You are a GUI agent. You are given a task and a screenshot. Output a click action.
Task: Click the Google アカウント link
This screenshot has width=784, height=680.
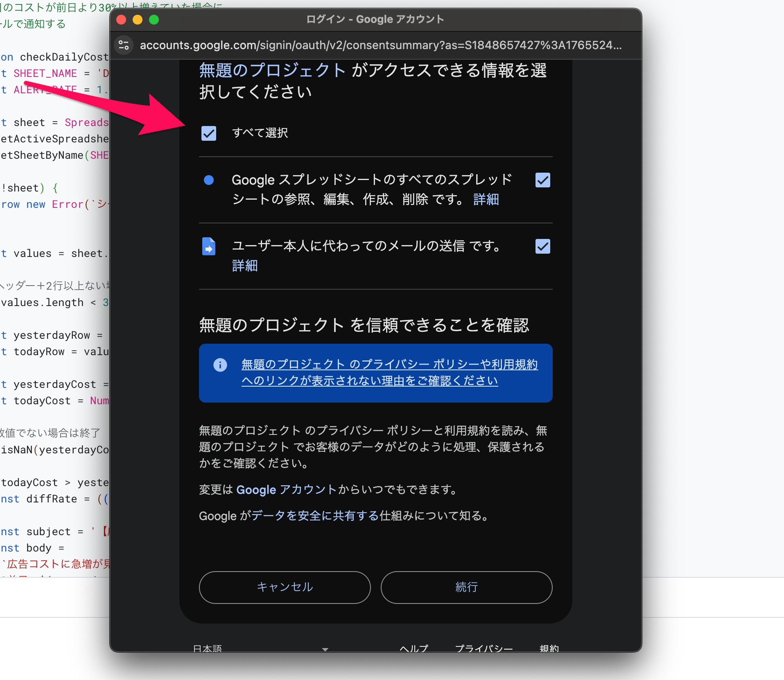point(286,490)
